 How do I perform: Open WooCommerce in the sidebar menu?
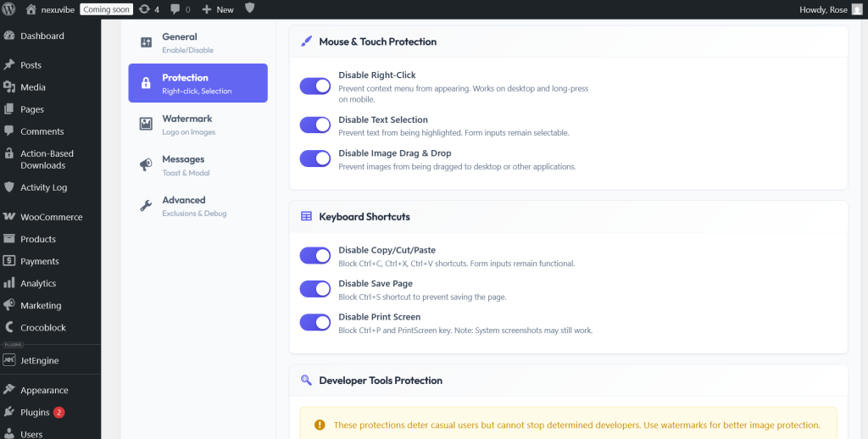[x=50, y=217]
